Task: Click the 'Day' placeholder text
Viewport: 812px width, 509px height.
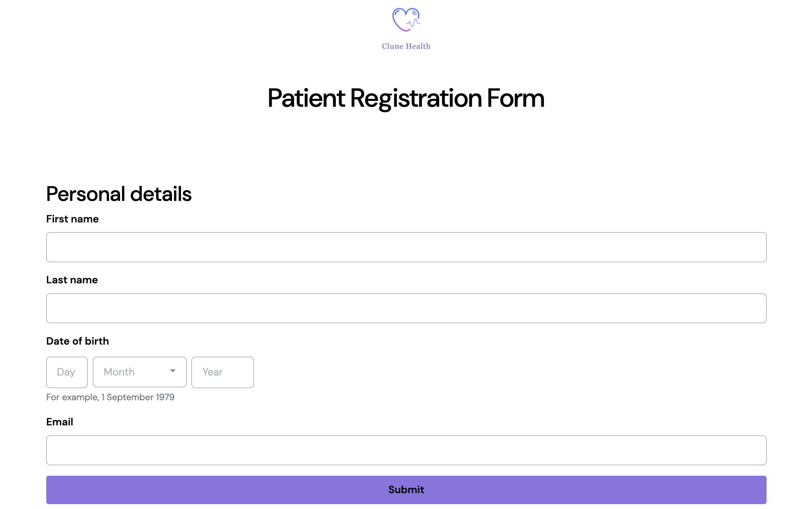Action: point(66,372)
